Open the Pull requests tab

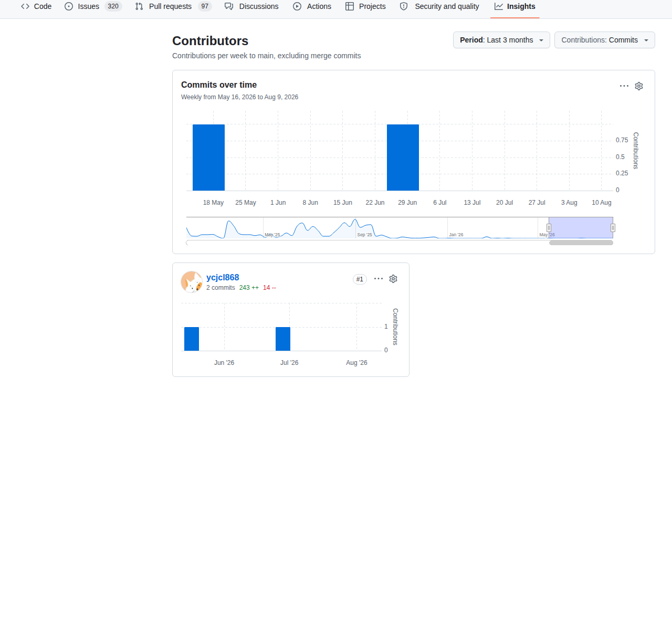tap(173, 6)
